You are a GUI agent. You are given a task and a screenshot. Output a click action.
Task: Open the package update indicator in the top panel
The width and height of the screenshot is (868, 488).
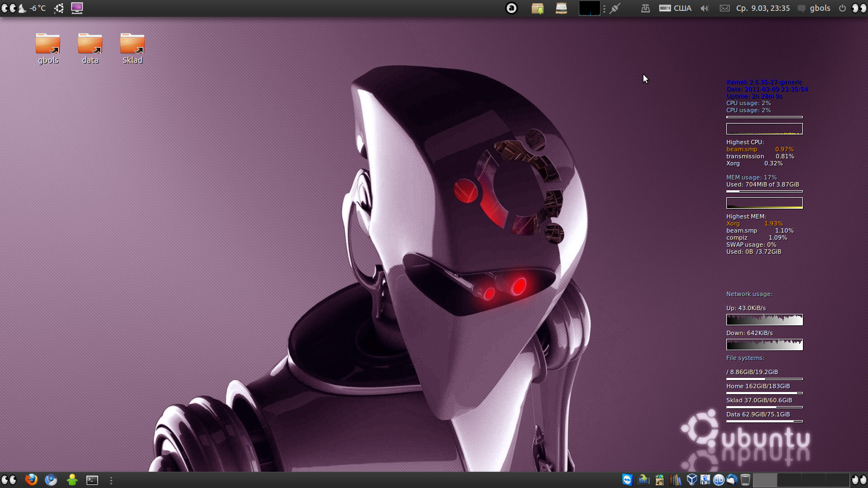pyautogui.click(x=538, y=8)
